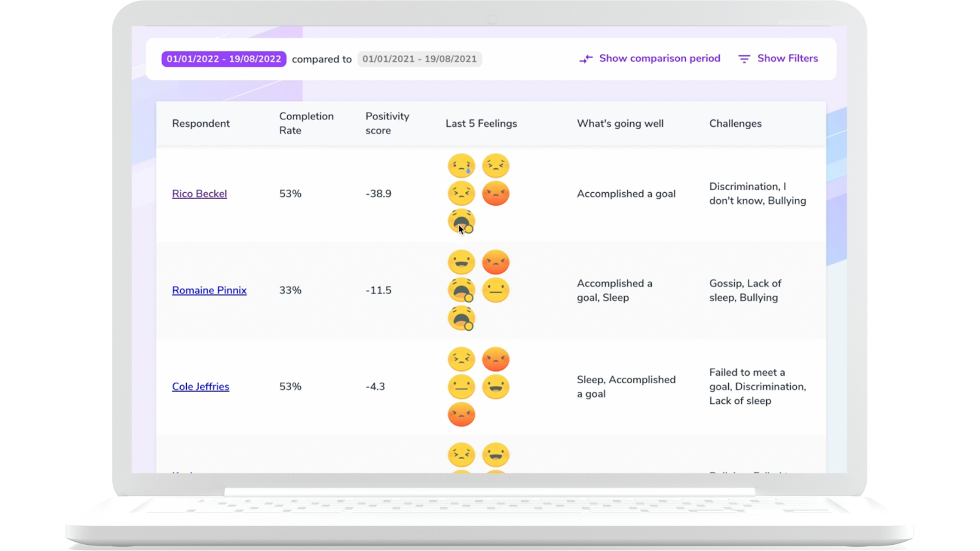The width and height of the screenshot is (980, 551).
Task: Select the 01/01/2022 - 19/08/2022 date range
Action: click(224, 59)
